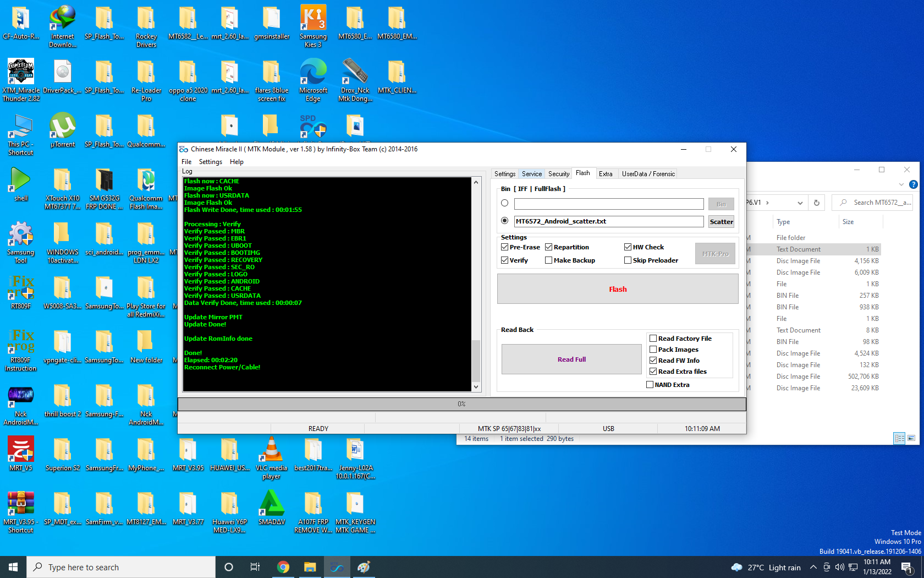924x578 pixels.
Task: Click the red Flash button
Action: click(618, 289)
